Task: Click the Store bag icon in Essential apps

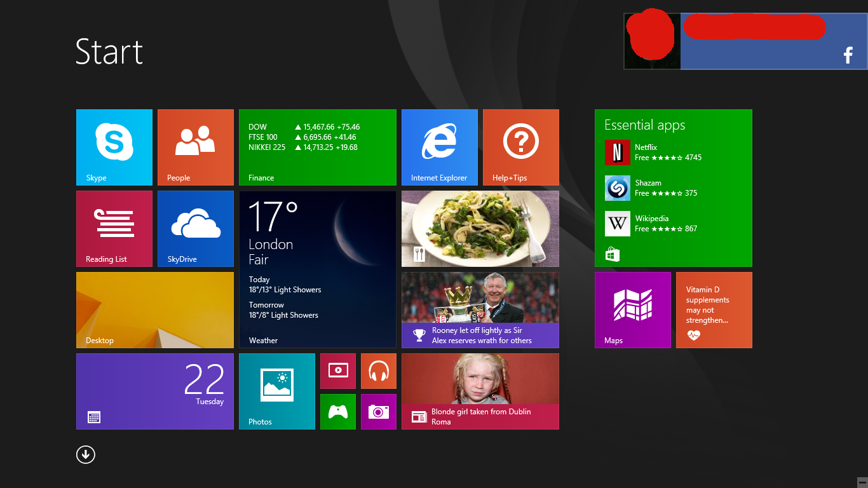Action: tap(613, 255)
